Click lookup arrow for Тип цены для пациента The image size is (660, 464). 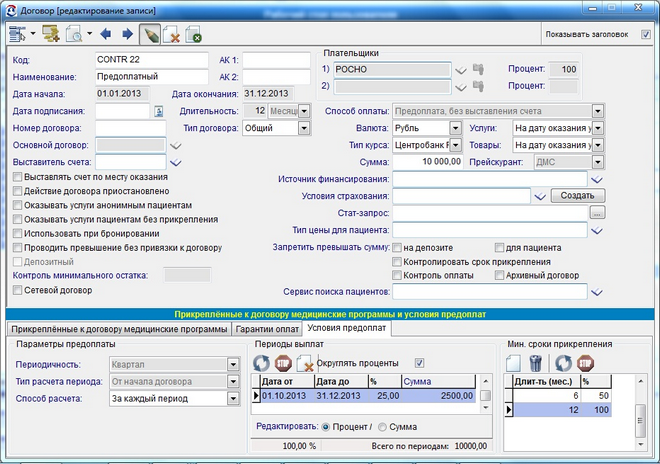pos(596,231)
